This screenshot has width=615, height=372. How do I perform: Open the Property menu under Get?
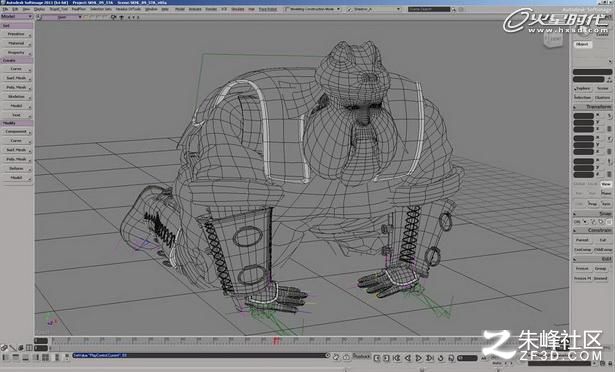point(16,53)
